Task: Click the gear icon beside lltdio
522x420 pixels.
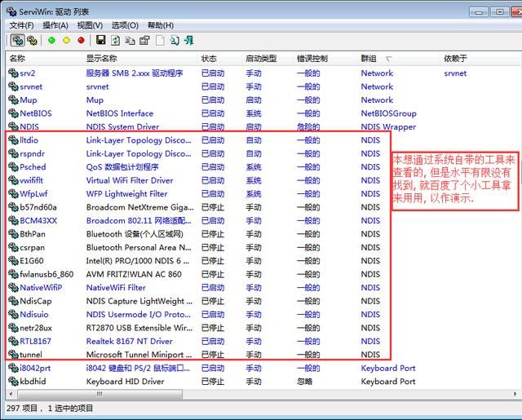Action: 13,140
